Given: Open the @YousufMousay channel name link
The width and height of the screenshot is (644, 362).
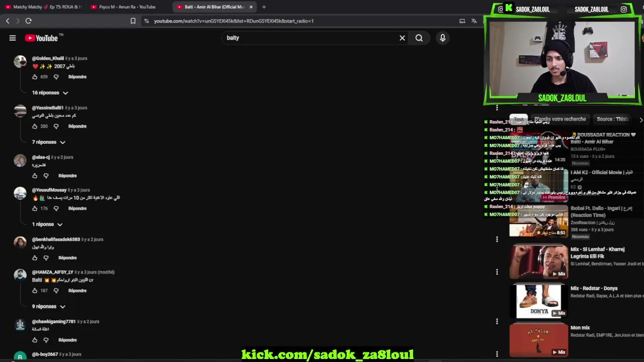Looking at the screenshot, I should (49, 190).
